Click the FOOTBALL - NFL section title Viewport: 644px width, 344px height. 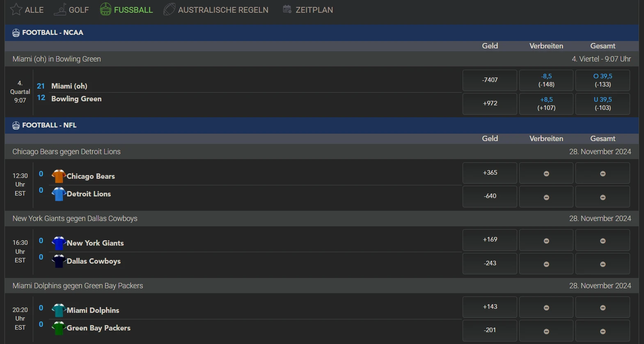[49, 125]
